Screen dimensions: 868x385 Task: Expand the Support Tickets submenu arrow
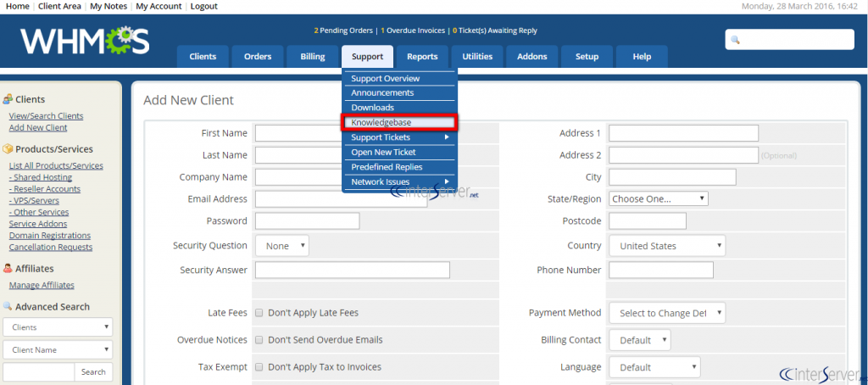[x=446, y=137]
